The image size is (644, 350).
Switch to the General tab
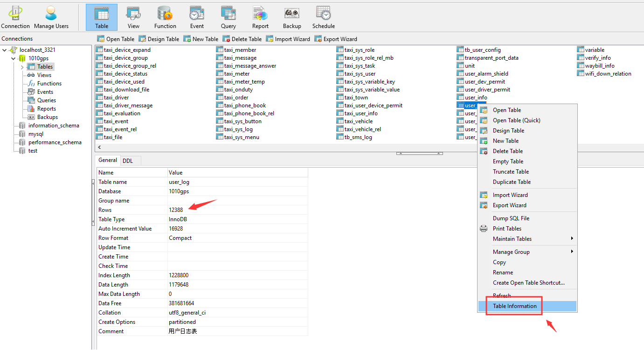(x=108, y=160)
